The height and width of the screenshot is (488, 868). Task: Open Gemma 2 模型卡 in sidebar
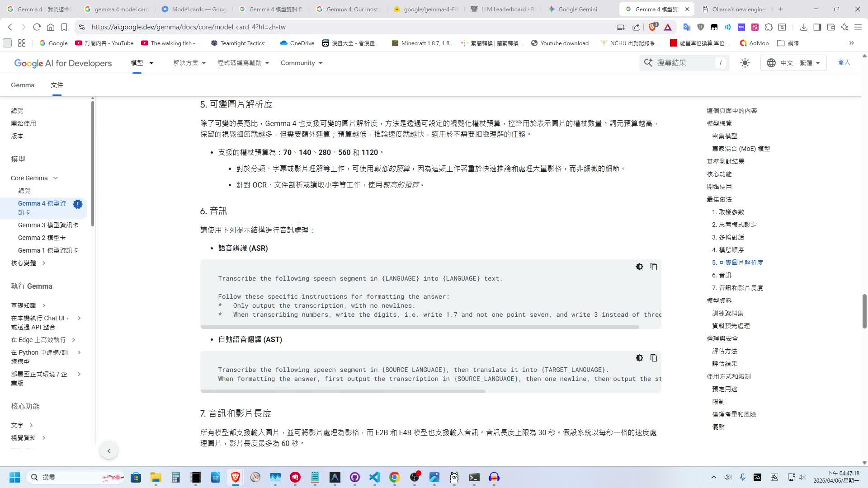42,238
